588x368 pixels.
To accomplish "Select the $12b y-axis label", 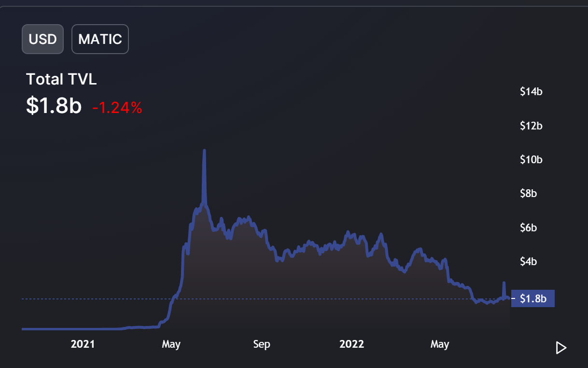I will coord(531,126).
